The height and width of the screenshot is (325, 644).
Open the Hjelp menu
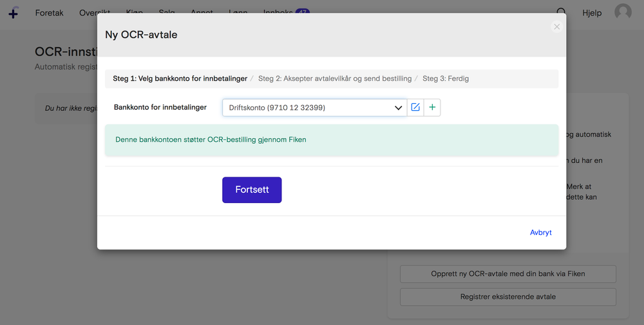click(x=592, y=13)
